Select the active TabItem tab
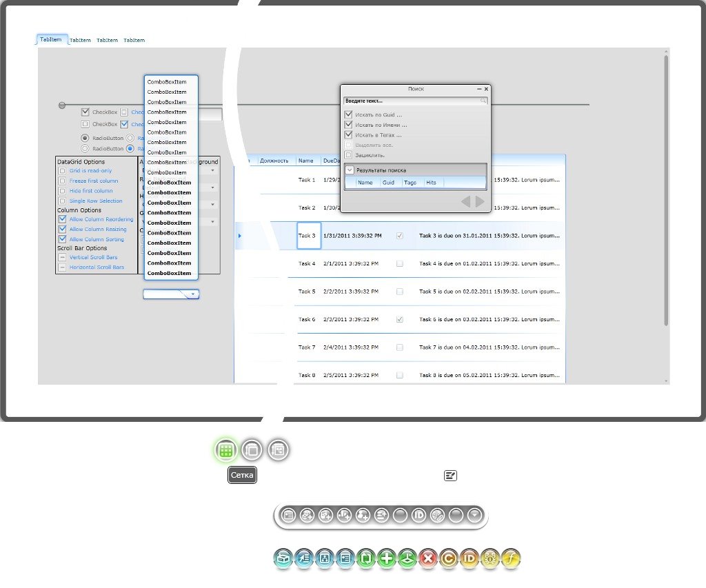The width and height of the screenshot is (706, 588). [51, 39]
